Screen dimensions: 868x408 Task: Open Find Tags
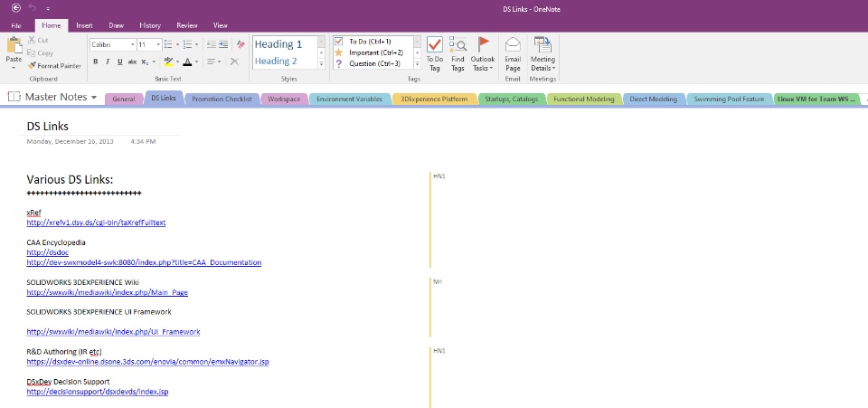pos(458,54)
